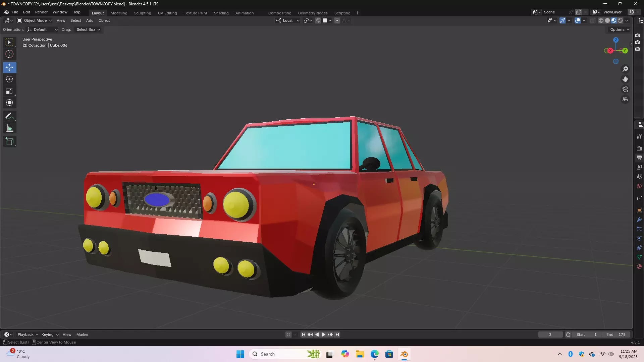Open the Object Data properties tab
Image resolution: width=644 pixels, height=362 pixels.
639,257
